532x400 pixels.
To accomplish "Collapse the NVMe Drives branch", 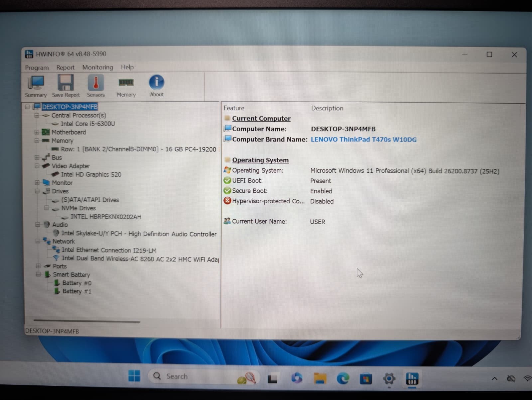I will pos(47,208).
